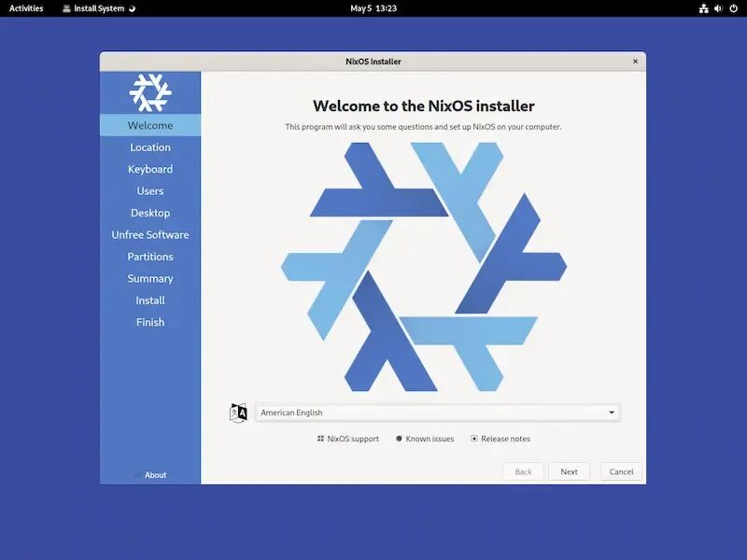Click the NixOS Installer title bar
Image resolution: width=747 pixels, height=560 pixels.
tap(373, 62)
